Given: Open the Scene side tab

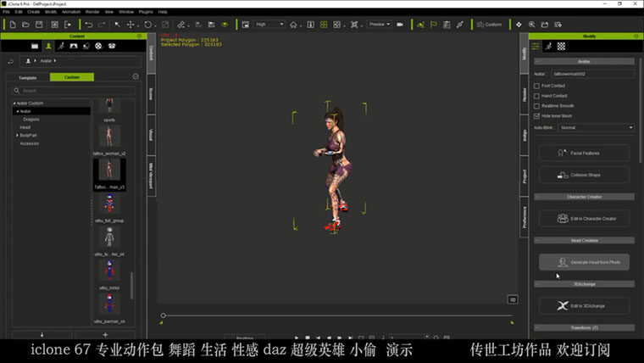Looking at the screenshot, I should (151, 94).
